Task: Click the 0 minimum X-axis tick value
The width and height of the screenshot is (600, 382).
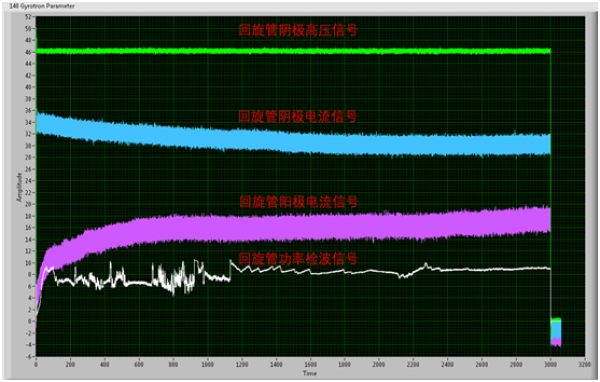Action: 36,364
